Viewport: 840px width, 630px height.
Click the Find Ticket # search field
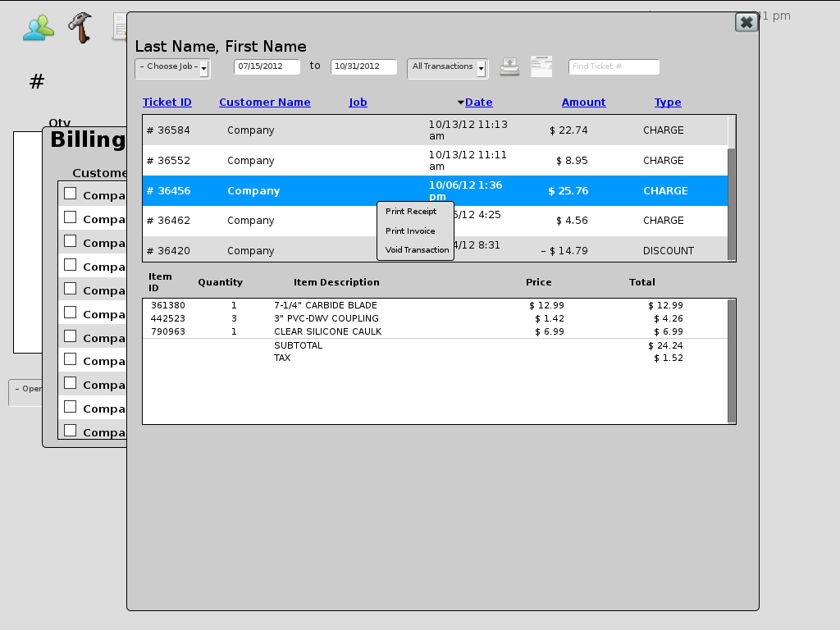click(614, 66)
